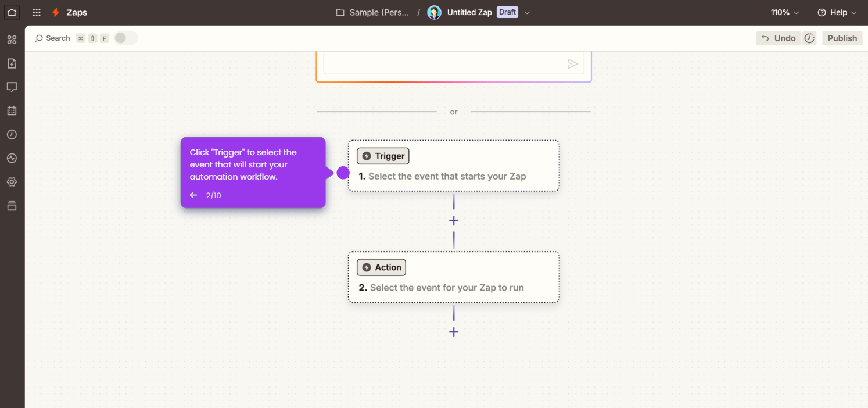Click the Undo button
The image size is (868, 408).
coord(779,38)
